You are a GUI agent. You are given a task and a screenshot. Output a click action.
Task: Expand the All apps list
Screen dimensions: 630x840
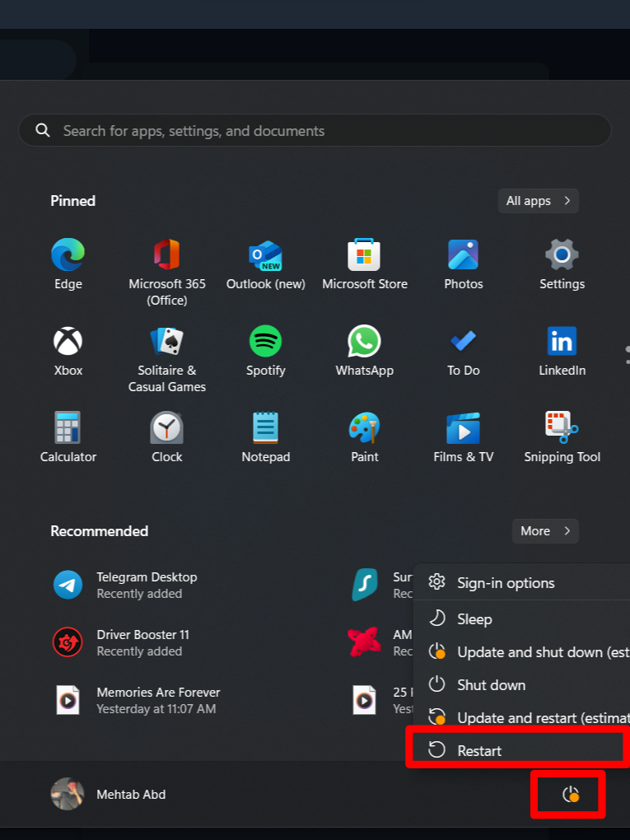point(539,201)
